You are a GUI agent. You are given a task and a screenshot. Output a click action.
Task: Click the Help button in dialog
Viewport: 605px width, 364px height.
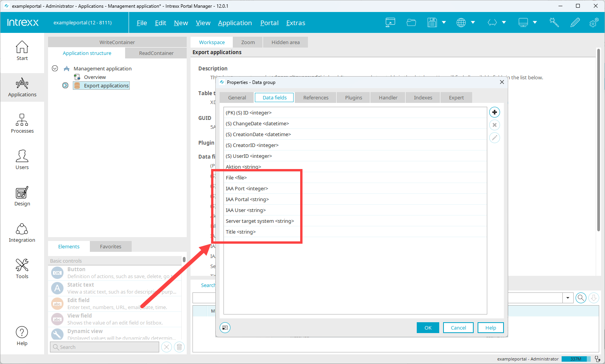tap(491, 328)
